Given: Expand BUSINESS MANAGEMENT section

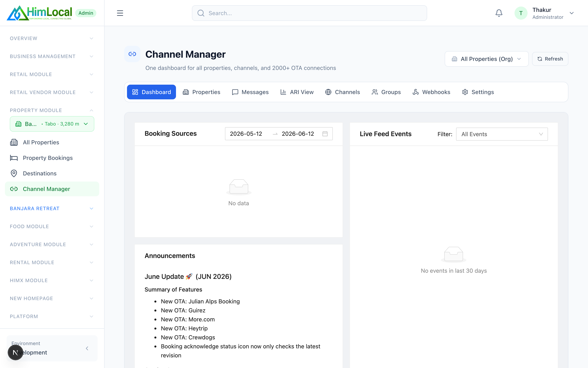Looking at the screenshot, I should 52,56.
